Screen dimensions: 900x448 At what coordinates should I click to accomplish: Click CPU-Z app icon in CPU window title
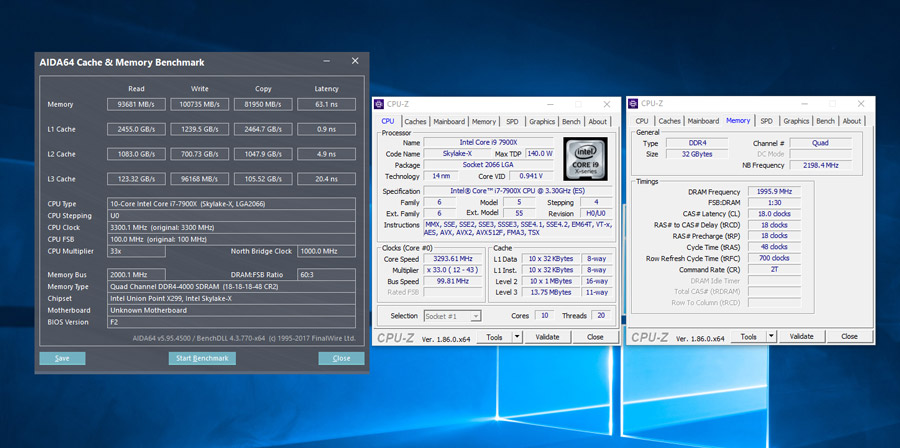pyautogui.click(x=378, y=104)
